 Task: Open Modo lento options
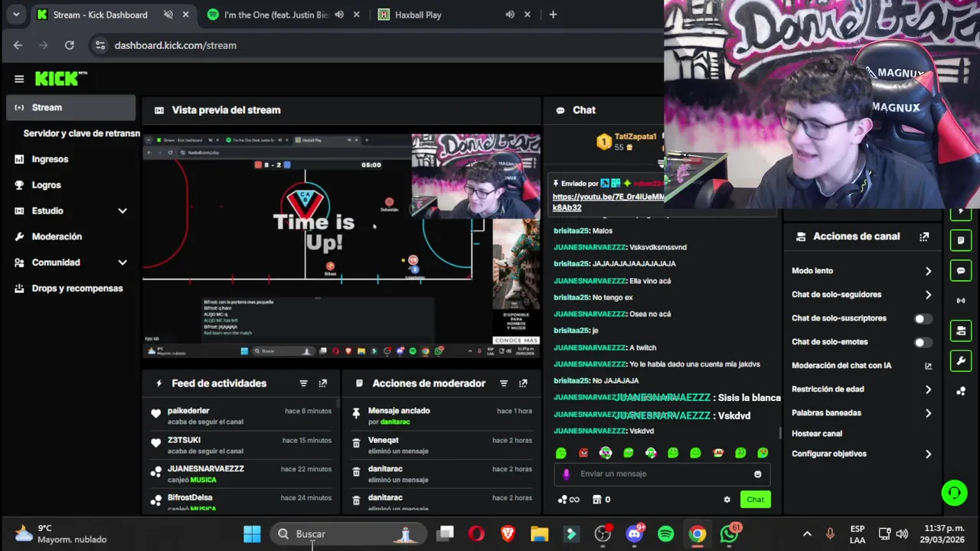click(x=862, y=271)
